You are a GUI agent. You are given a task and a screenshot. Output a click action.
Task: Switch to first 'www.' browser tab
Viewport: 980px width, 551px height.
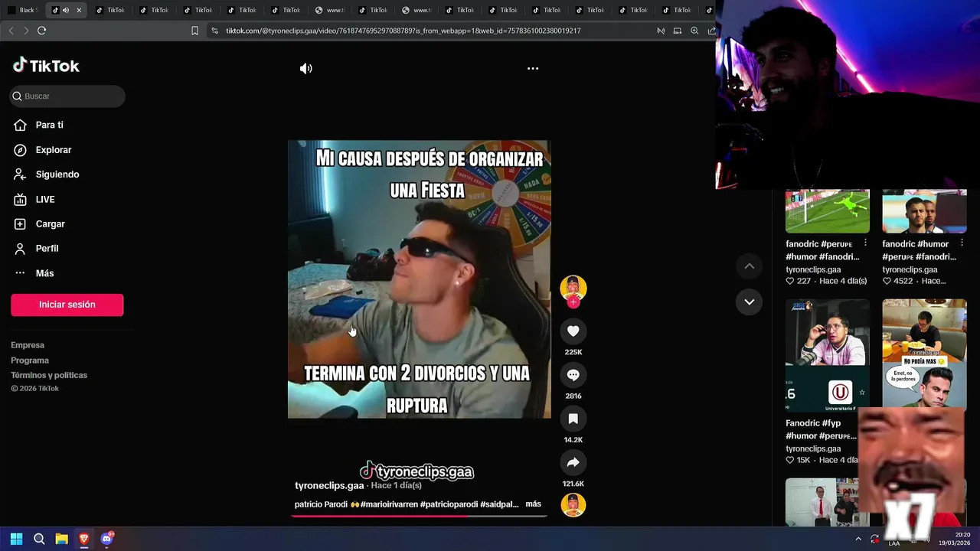[331, 10]
